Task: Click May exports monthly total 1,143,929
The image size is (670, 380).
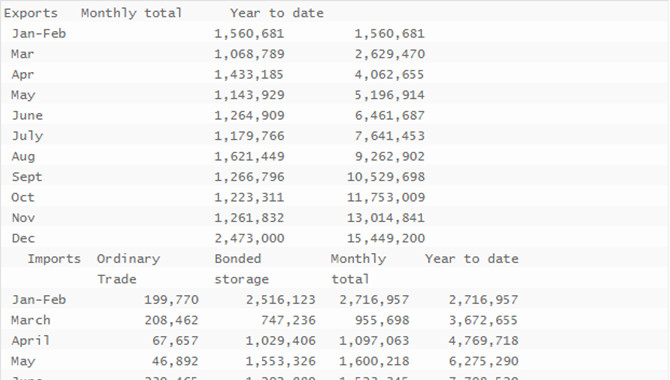Action: point(249,95)
